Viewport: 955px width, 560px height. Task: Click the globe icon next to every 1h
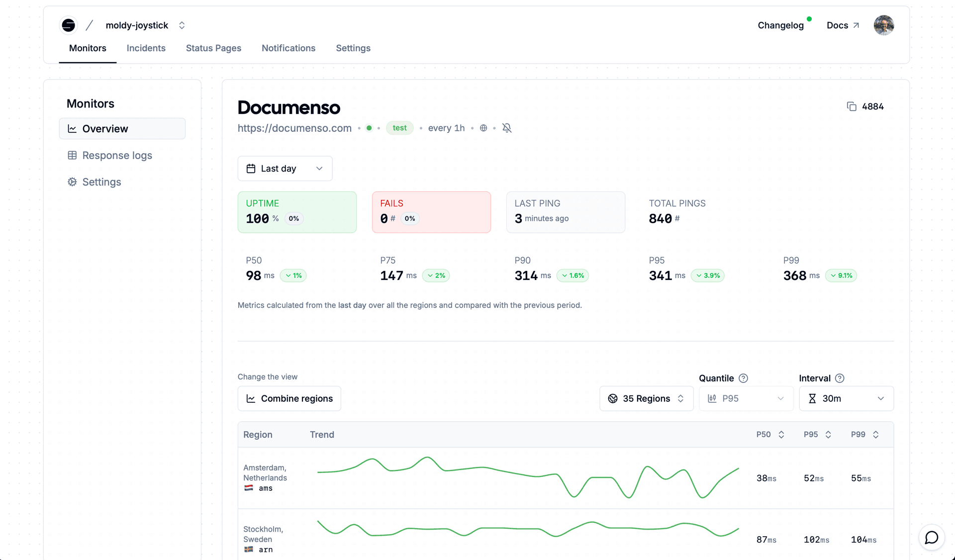(483, 128)
